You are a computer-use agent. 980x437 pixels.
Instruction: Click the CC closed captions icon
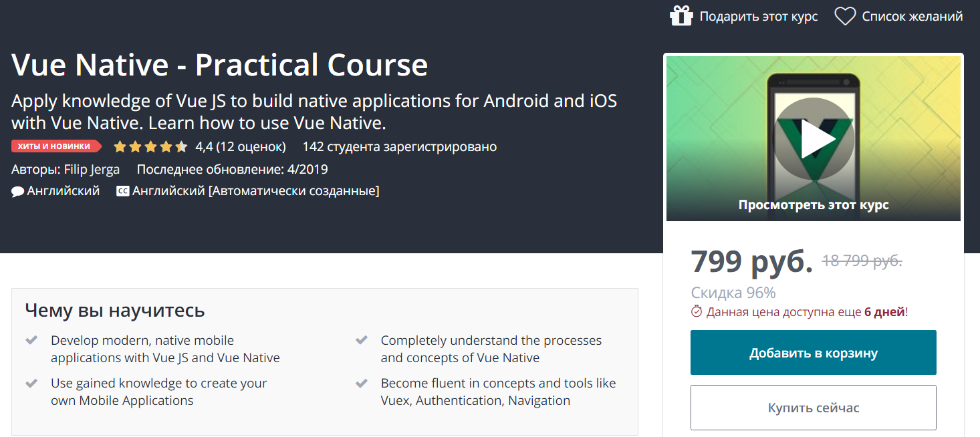122,191
